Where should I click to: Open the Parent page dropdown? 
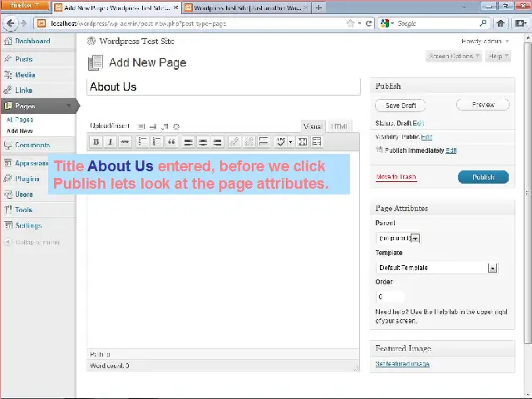[x=398, y=239]
